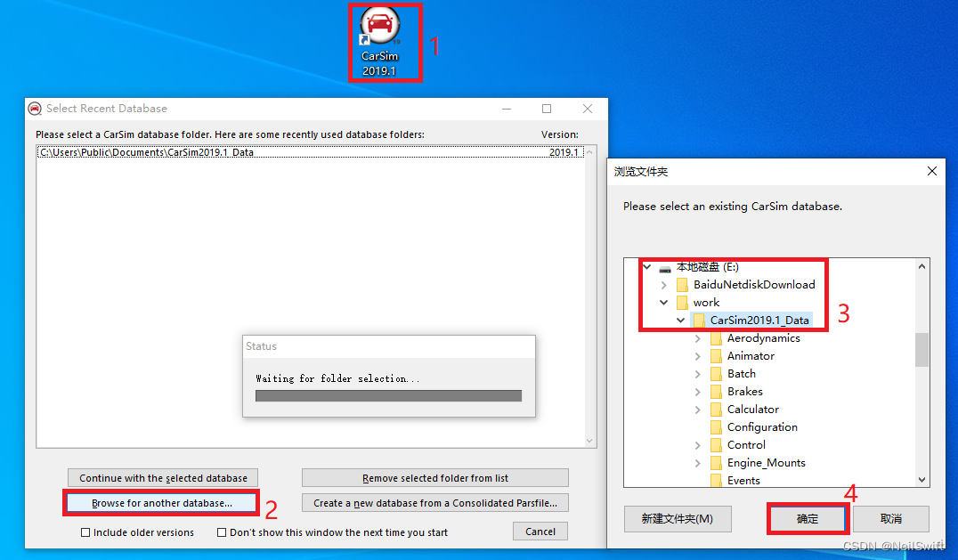Screen dimensions: 958x560
Task: Expand the BaiduNetdiskDownload tree node
Action: coord(664,285)
